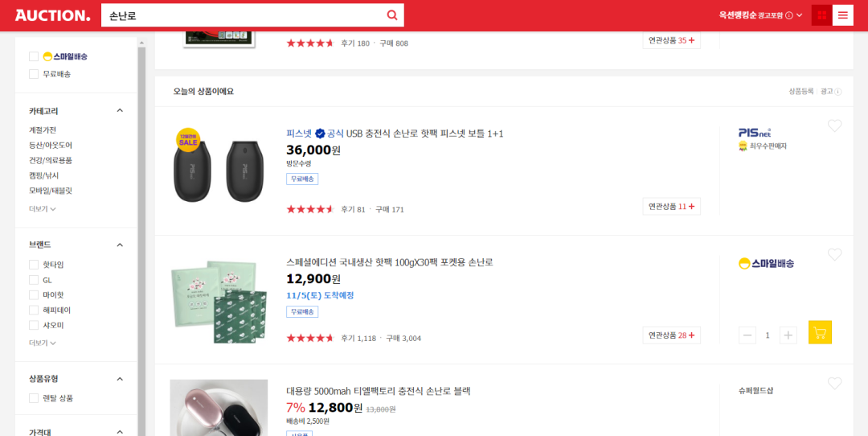Expand 연관상품 35 at top
Viewport: 868px width, 436px height.
point(671,40)
